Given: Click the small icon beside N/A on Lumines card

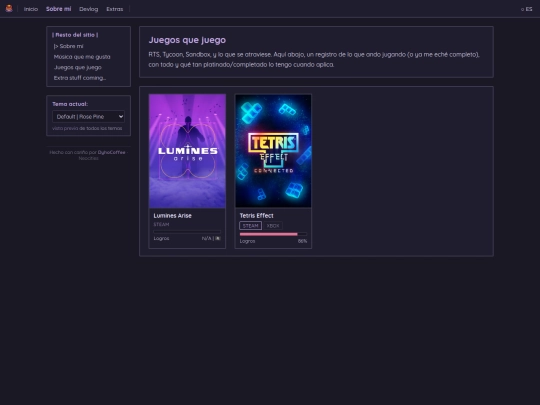Looking at the screenshot, I should tap(218, 238).
